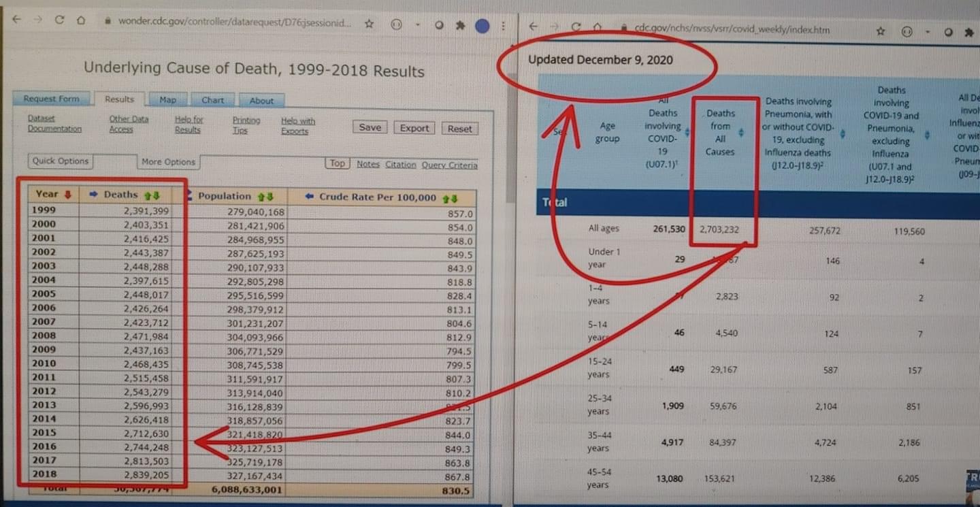The image size is (980, 507).
Task: Bookmark the wonder.cdc.gov page with the star
Action: pyautogui.click(x=369, y=24)
